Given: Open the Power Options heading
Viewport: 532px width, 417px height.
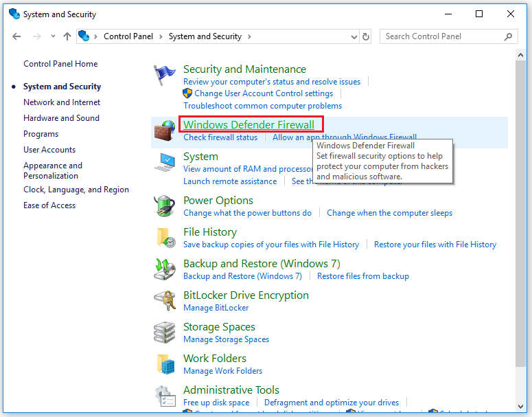Looking at the screenshot, I should click(x=218, y=201).
